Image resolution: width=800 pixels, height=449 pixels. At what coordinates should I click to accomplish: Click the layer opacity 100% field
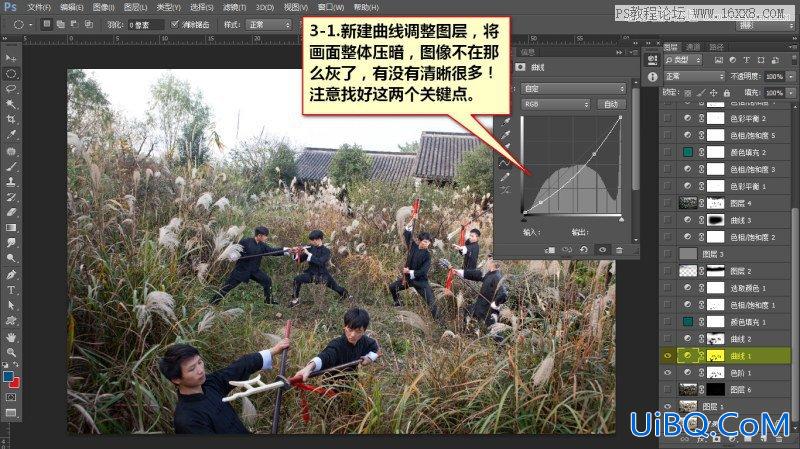tap(774, 76)
